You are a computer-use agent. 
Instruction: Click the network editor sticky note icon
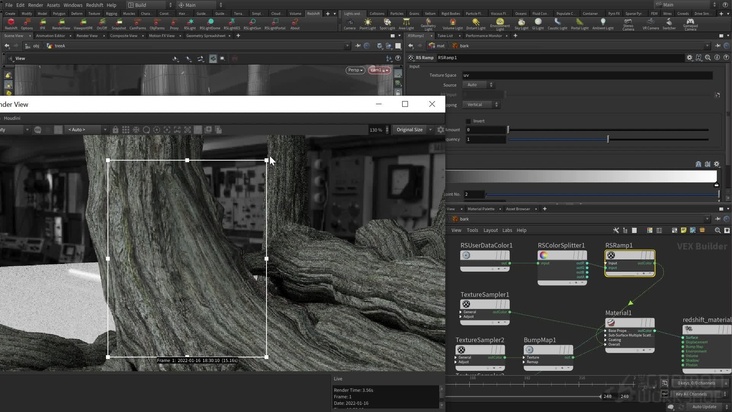[x=683, y=230]
